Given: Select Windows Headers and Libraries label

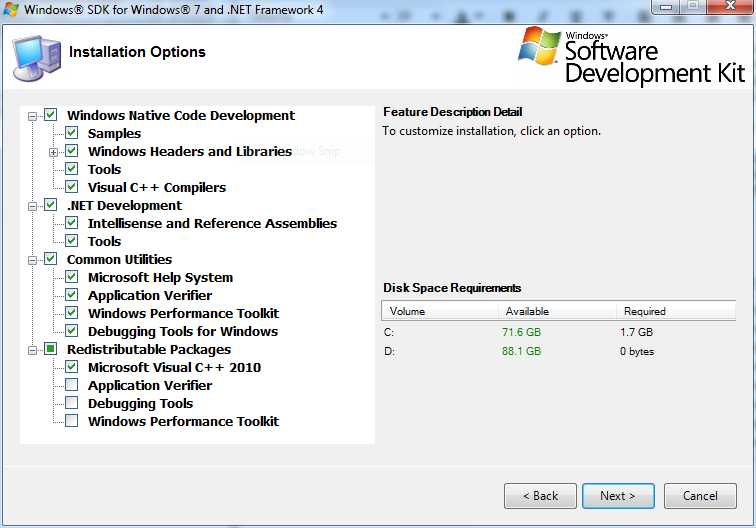Looking at the screenshot, I should point(190,151).
